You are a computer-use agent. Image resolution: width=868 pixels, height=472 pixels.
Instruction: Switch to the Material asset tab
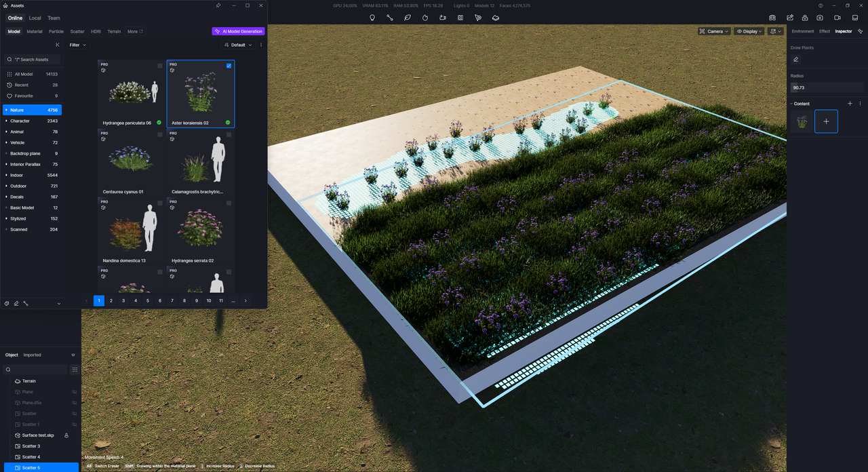[x=35, y=31]
